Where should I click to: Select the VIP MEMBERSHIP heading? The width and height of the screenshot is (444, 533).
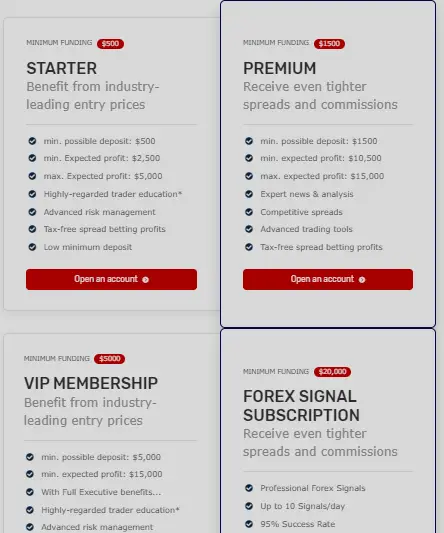tap(91, 383)
